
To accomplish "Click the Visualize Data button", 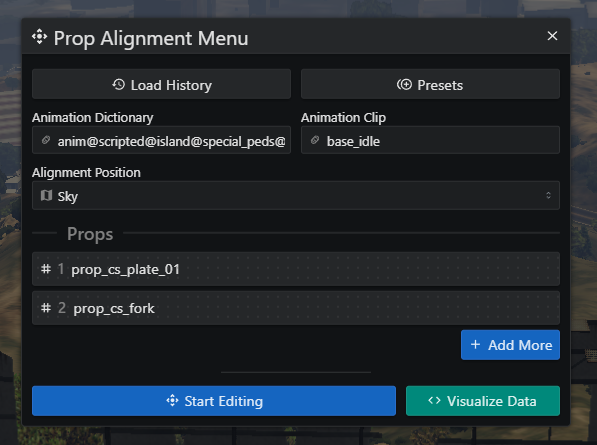I will point(483,401).
